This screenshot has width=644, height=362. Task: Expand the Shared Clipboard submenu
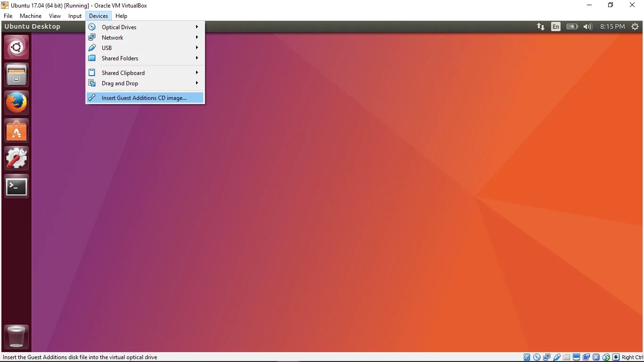[145, 73]
